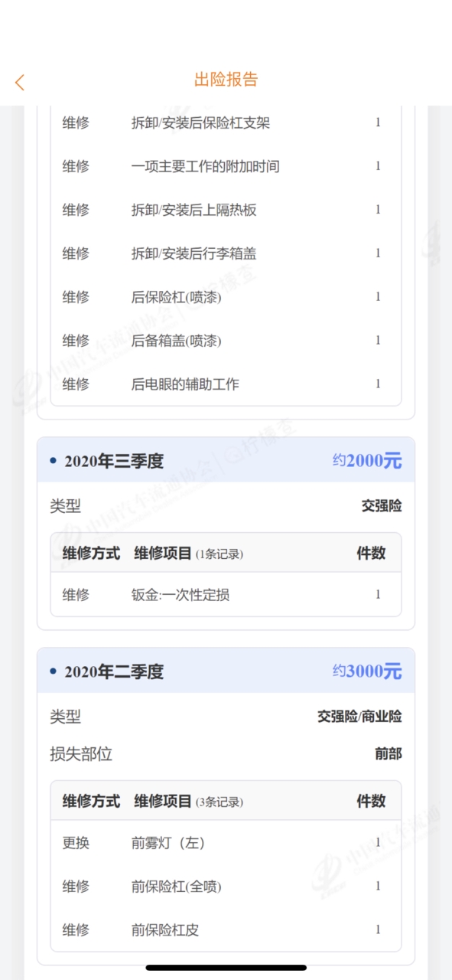Tap the 约3000元 amount

366,671
